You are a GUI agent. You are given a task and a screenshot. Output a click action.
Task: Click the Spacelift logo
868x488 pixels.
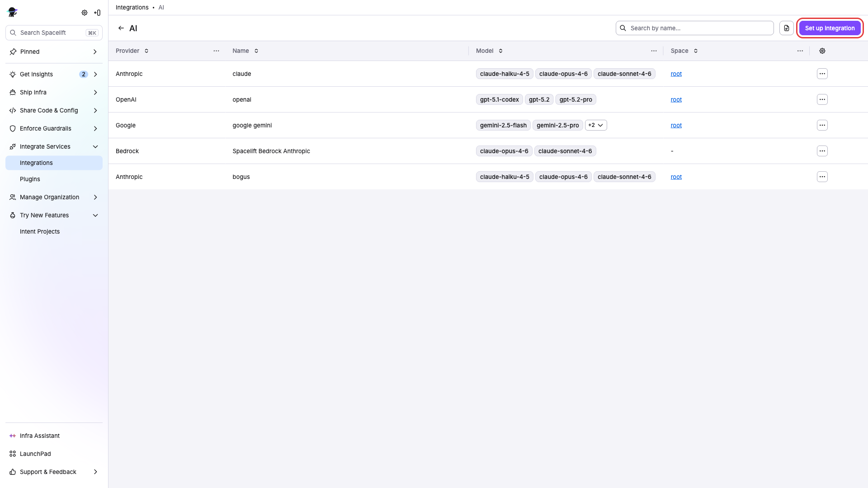click(x=12, y=12)
